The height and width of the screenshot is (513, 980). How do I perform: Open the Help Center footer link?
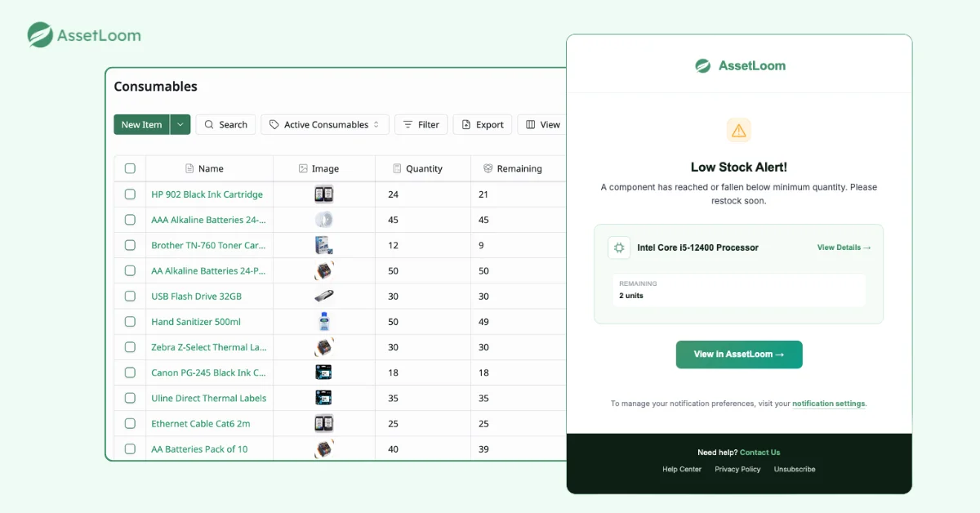682,470
